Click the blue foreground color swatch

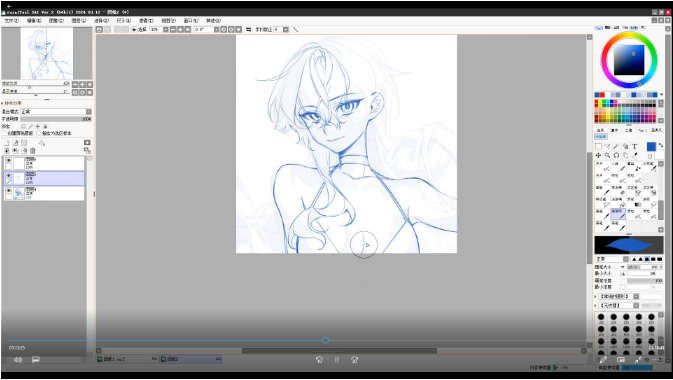[x=651, y=147]
